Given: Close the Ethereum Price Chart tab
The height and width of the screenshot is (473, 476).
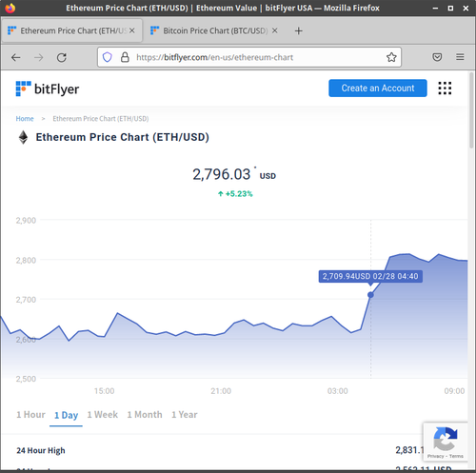Looking at the screenshot, I should 132,30.
